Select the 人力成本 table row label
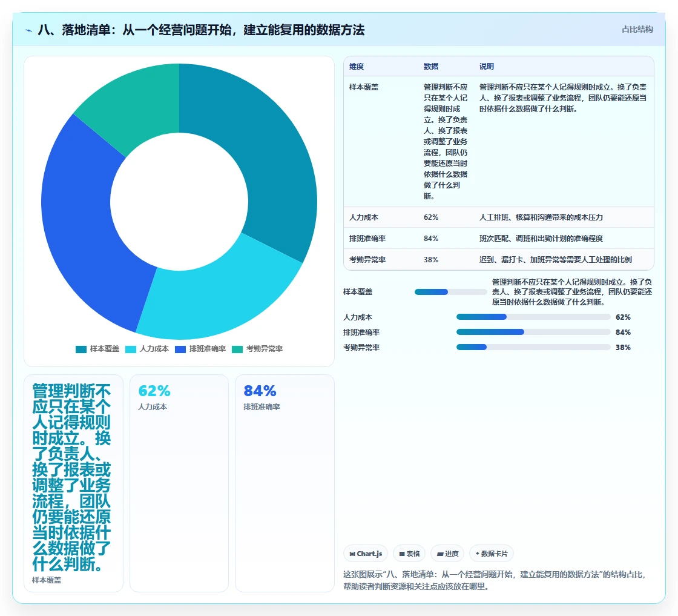The image size is (678, 616). (364, 217)
